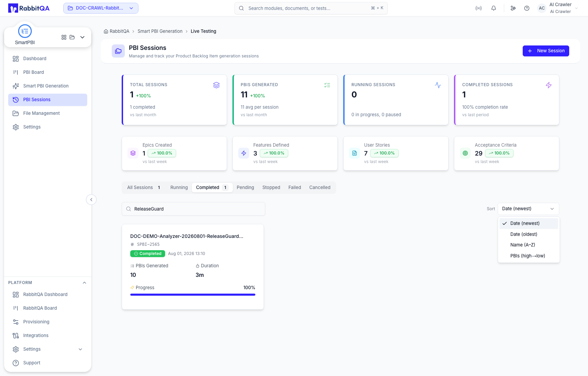The height and width of the screenshot is (376, 588).
Task: Click the Duration stopwatch icon
Action: pos(198,266)
